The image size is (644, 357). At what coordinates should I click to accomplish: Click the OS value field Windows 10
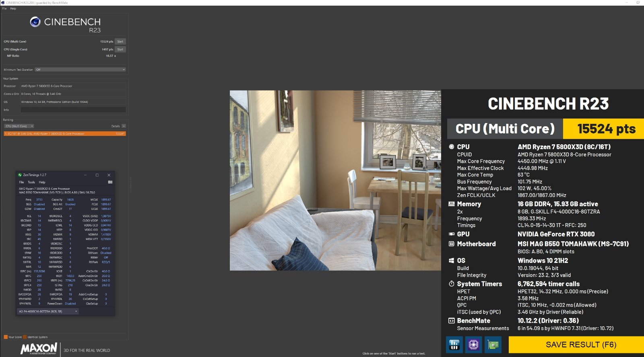(73, 102)
